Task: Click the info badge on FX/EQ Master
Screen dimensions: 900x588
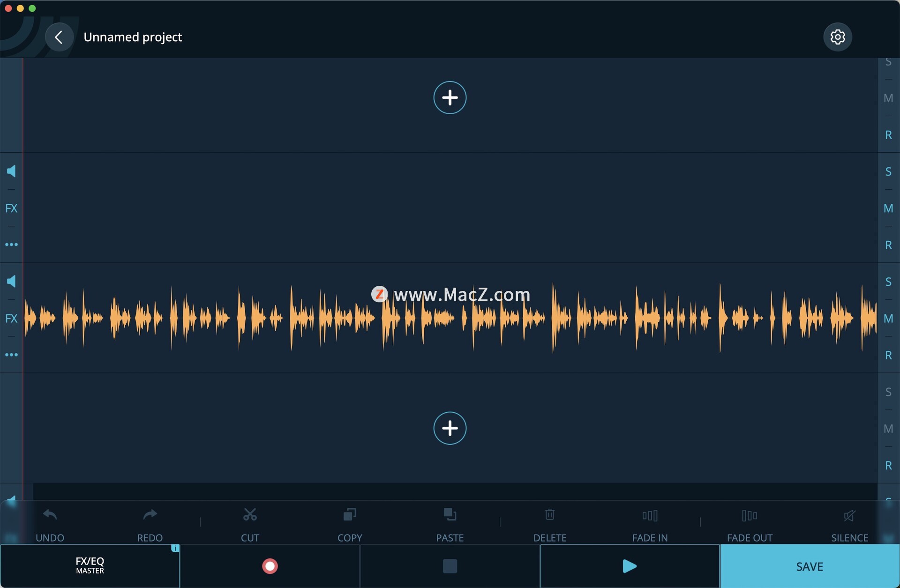Action: 175,548
